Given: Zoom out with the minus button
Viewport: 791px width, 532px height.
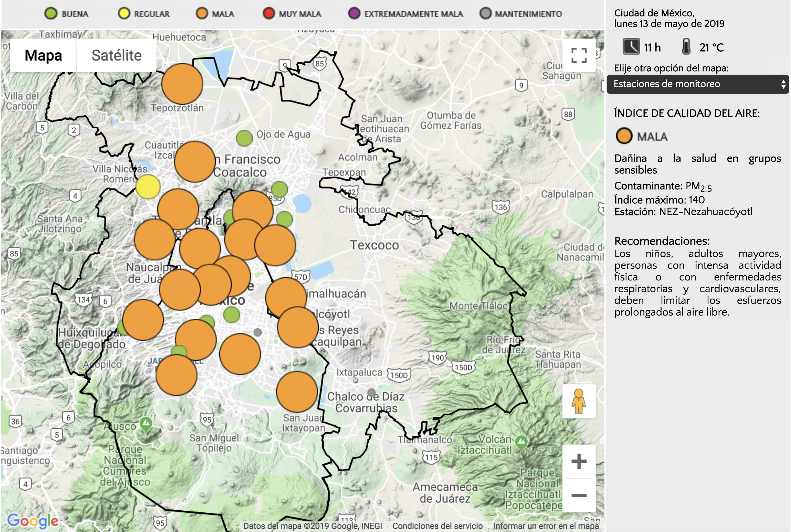Looking at the screenshot, I should click(579, 496).
